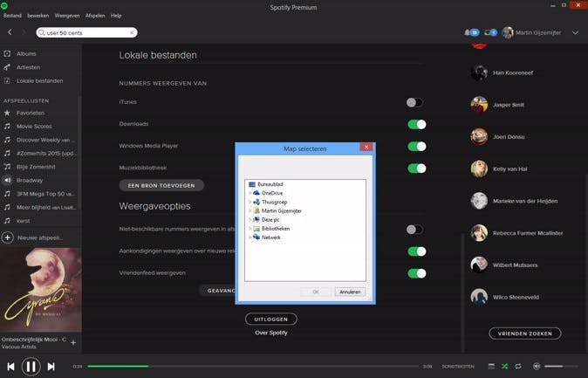Image resolution: width=588 pixels, height=378 pixels.
Task: Click Martin Gijzemijter's profile avatar in top bar
Action: (508, 32)
